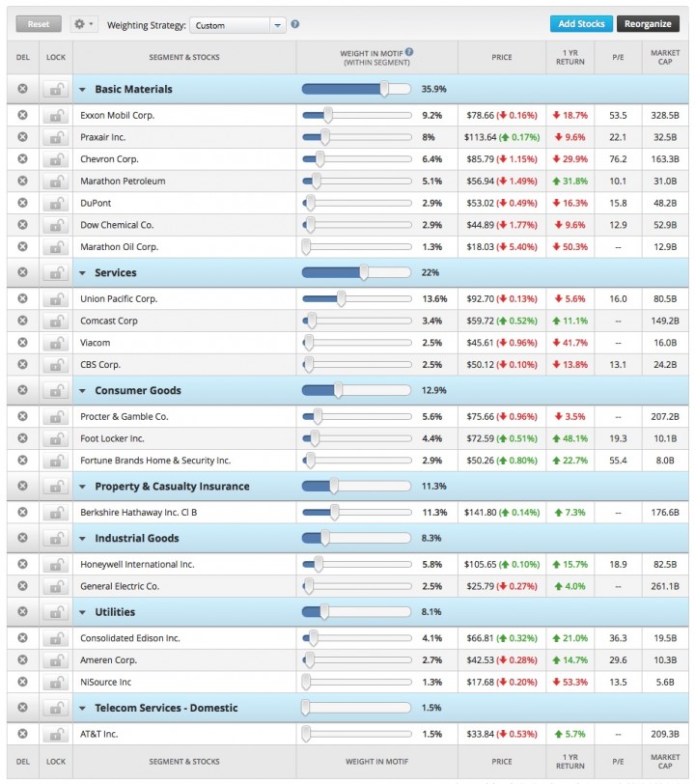The height and width of the screenshot is (784, 695).
Task: Toggle the lock for Praxair Inc.
Action: [56, 137]
